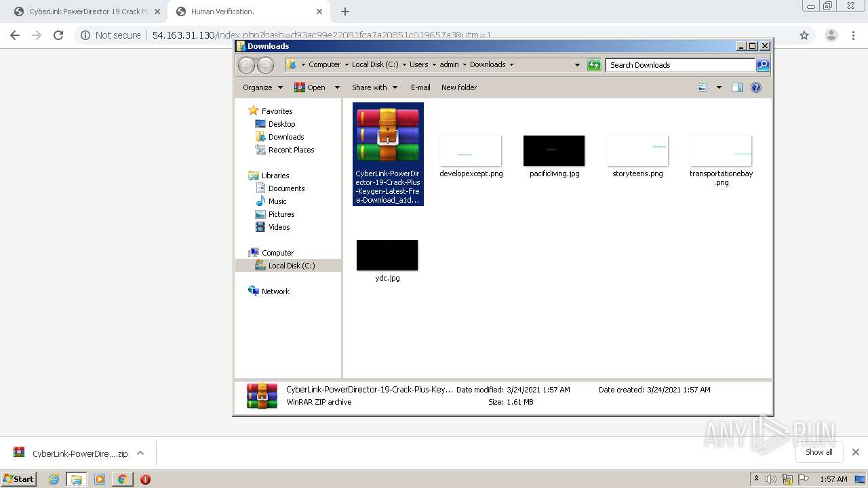Screen dimensions: 868x488
Task: Select the CyberLink-PowerDirector WinRAR archive file
Action: pyautogui.click(x=388, y=154)
